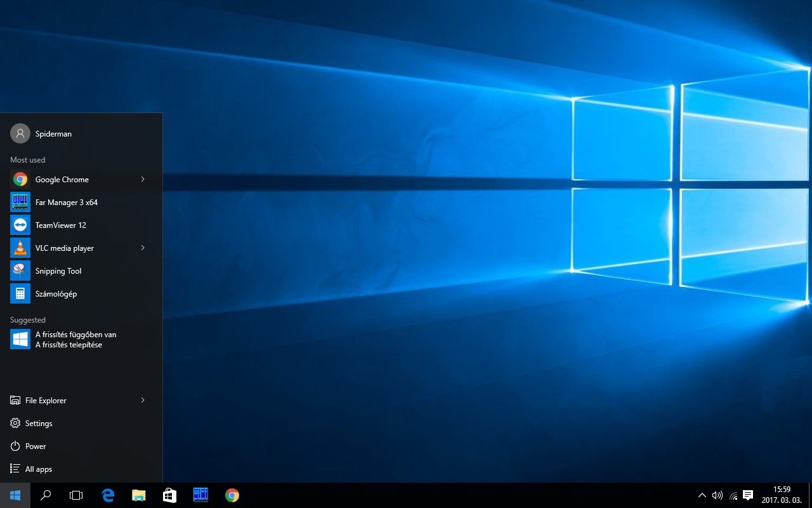The image size is (812, 508).
Task: Open the Windows Store taskbar icon
Action: (169, 495)
